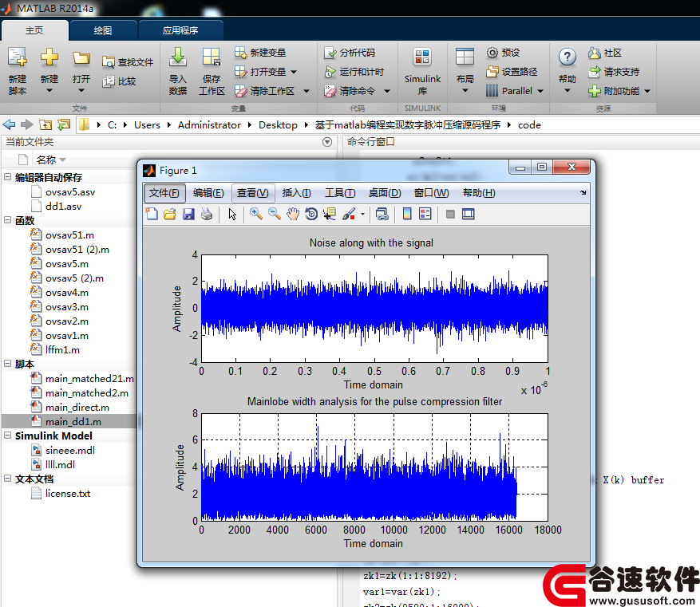This screenshot has width=700, height=607.
Task: Click Show Plot Tools and Dock Figure icon
Action: coord(469,214)
